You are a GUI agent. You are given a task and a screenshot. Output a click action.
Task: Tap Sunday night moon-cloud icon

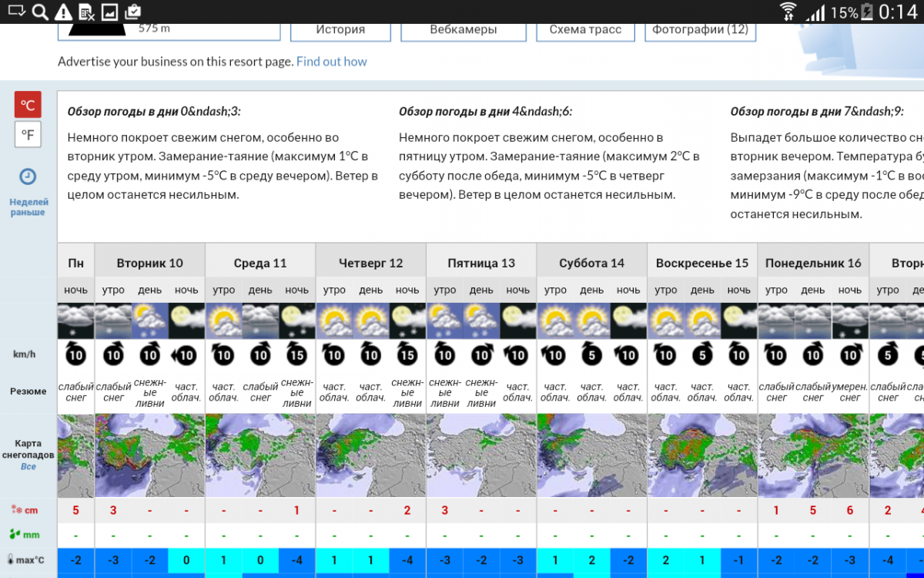[739, 321]
